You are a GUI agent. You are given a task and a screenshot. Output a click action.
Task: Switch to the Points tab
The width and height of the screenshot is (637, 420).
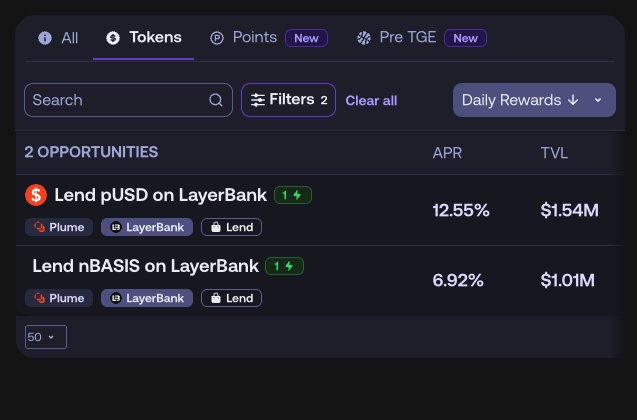click(254, 38)
